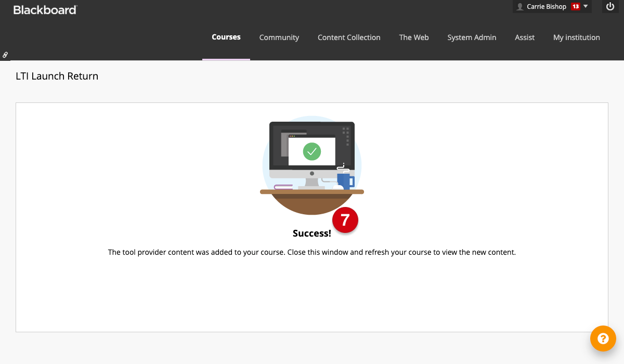Open the System Admin tab
Screen dimensions: 624x364
472,37
